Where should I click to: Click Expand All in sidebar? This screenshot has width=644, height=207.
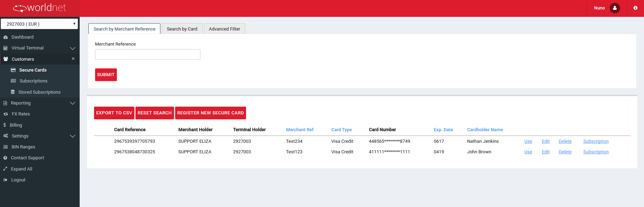tap(21, 169)
